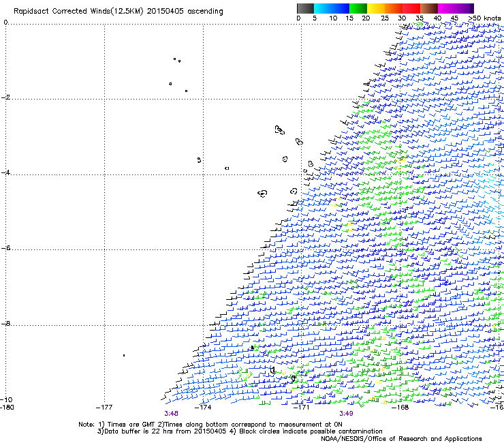Click the note 'Black circles indicate possible contamination'
504x443 pixels.
point(311,431)
